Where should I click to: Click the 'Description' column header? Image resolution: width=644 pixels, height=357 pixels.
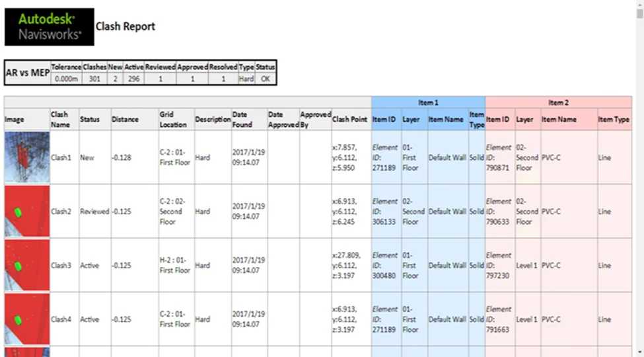[213, 119]
